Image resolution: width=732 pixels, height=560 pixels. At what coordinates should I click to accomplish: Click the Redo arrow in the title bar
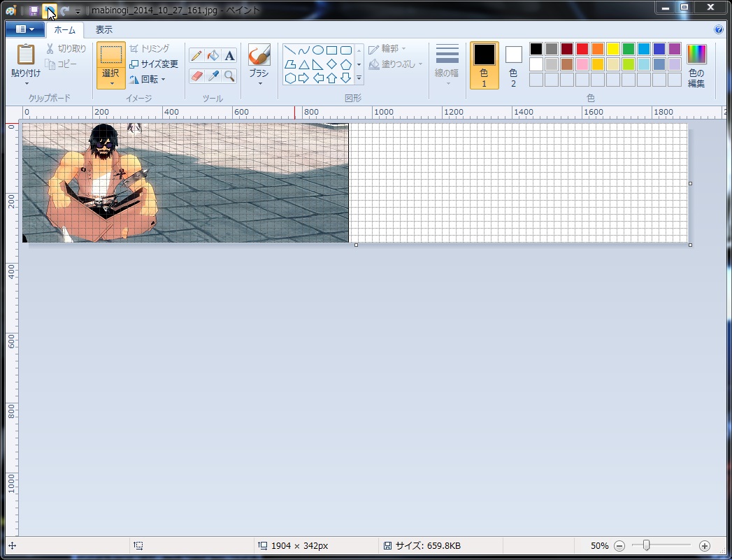pyautogui.click(x=65, y=10)
